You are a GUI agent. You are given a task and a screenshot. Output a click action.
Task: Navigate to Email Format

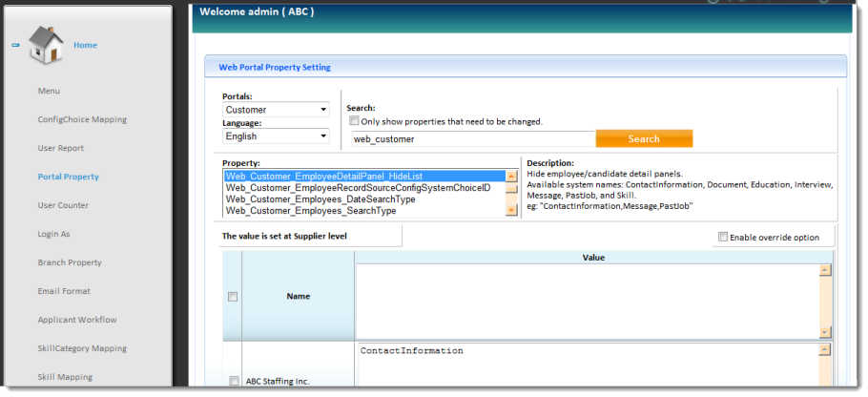click(x=65, y=291)
